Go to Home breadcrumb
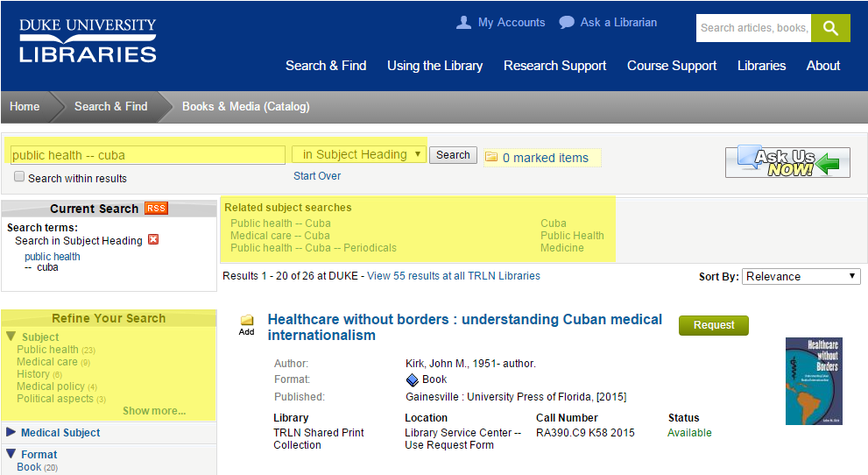This screenshot has width=868, height=475. pyautogui.click(x=25, y=106)
